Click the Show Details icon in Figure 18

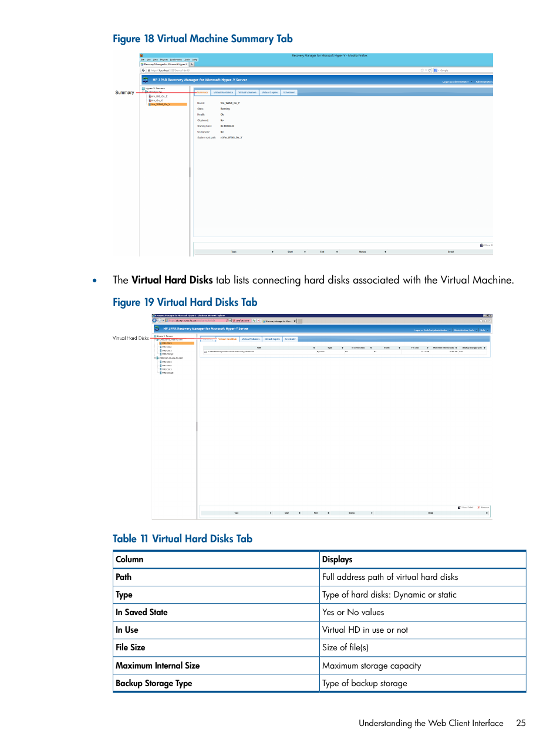point(481,245)
